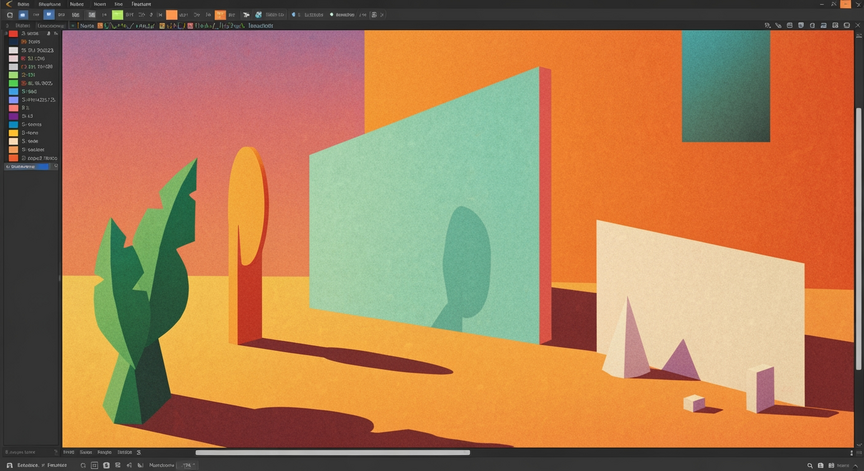Click the highlighted blue bar below the swatch list
864x471 pixels.
click(x=27, y=166)
